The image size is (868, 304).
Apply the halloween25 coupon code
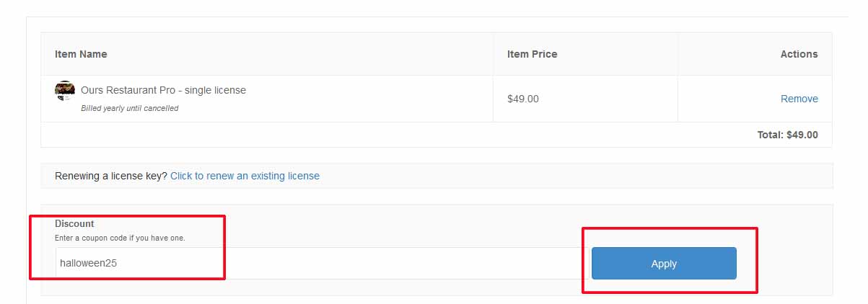[663, 264]
